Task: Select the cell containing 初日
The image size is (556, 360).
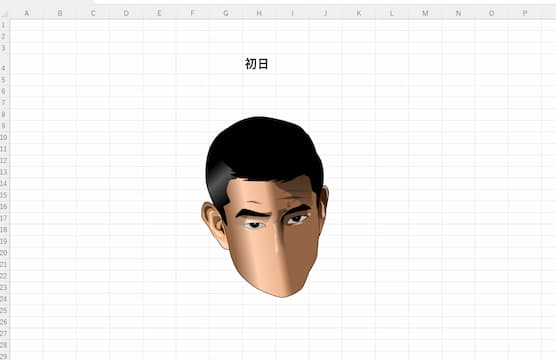Action: tap(259, 63)
